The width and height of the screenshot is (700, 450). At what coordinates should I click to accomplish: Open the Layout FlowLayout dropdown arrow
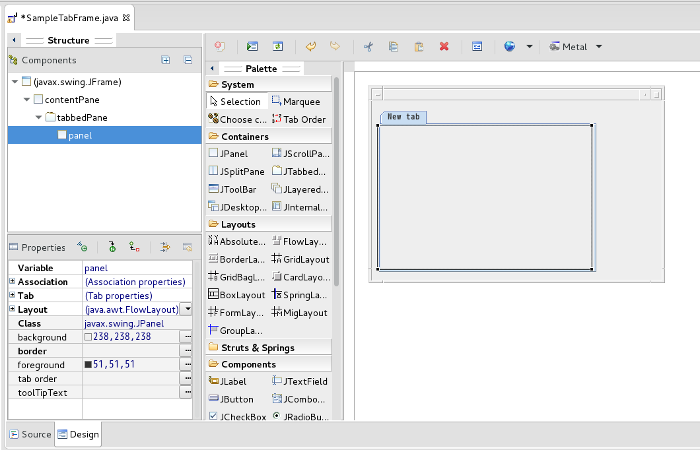click(188, 309)
